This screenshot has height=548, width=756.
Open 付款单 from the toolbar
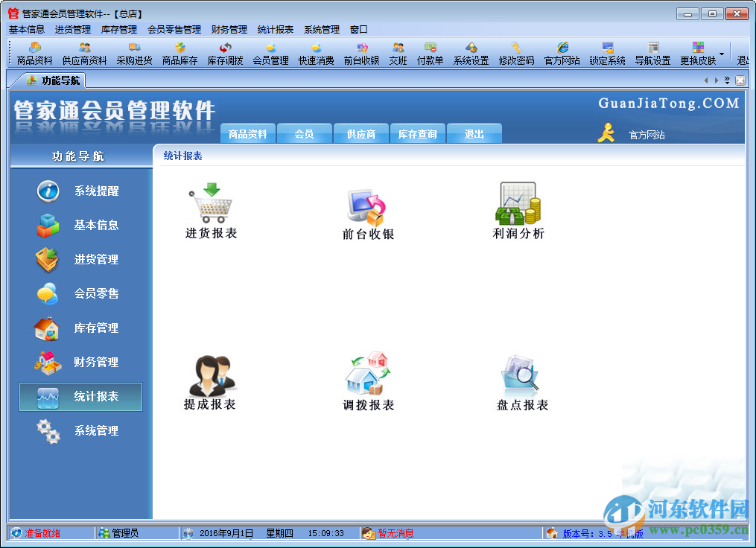click(x=430, y=54)
